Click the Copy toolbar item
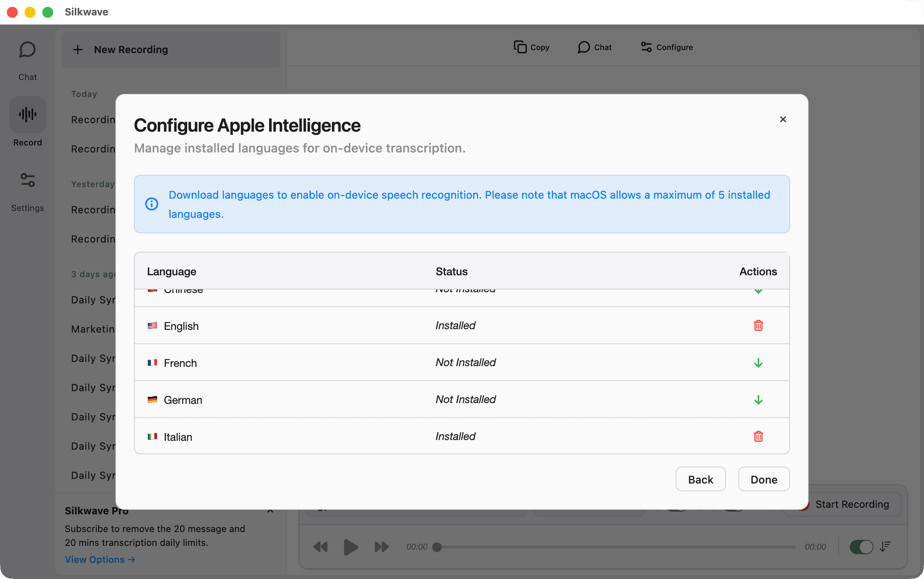 click(x=532, y=47)
